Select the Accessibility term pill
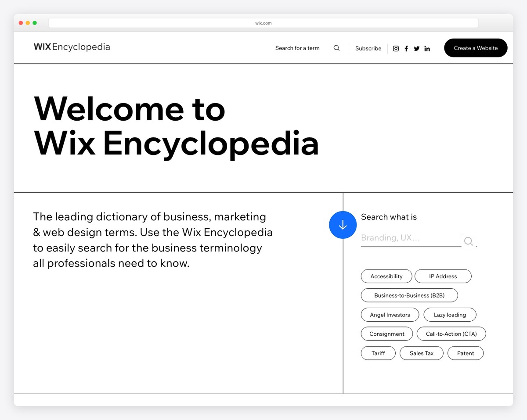This screenshot has height=420, width=527. [386, 276]
